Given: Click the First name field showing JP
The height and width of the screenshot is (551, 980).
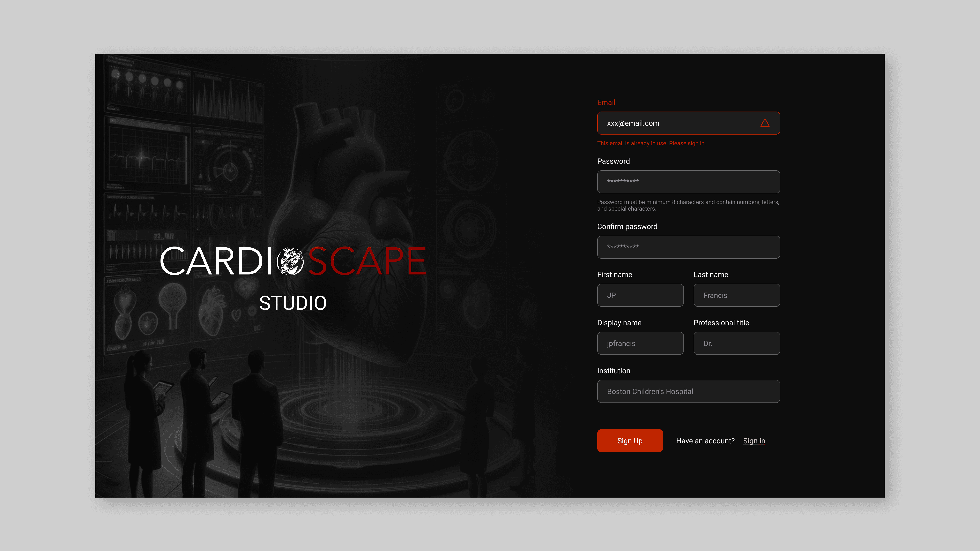Looking at the screenshot, I should 640,295.
